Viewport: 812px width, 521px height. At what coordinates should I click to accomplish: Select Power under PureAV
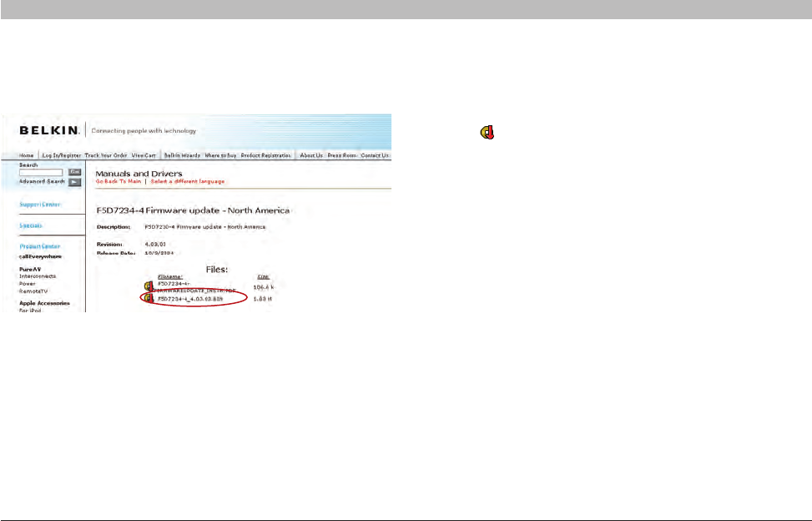coord(28,284)
